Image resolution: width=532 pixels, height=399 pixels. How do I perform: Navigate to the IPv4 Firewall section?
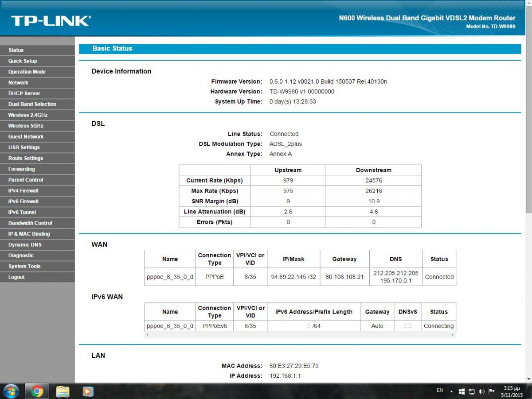coord(23,191)
